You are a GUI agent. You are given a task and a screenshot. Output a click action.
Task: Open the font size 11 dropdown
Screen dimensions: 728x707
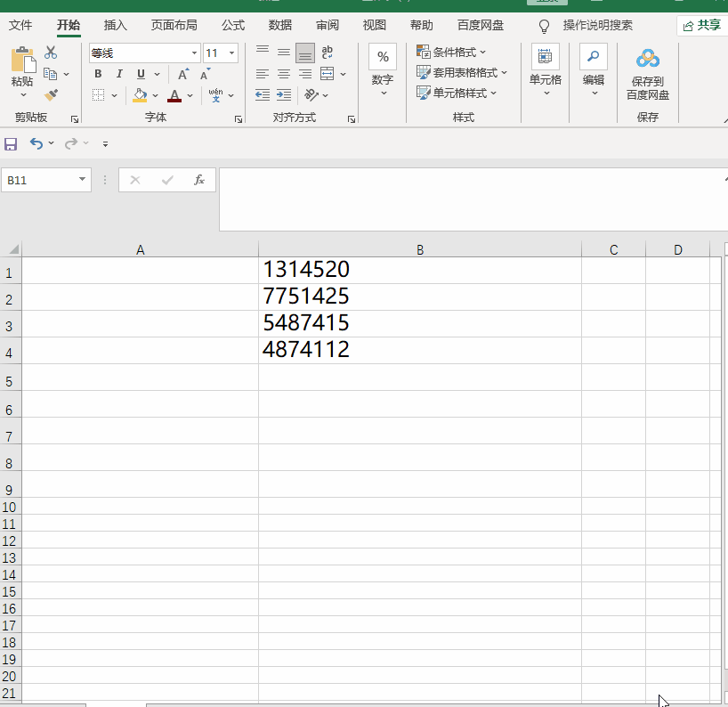(231, 53)
